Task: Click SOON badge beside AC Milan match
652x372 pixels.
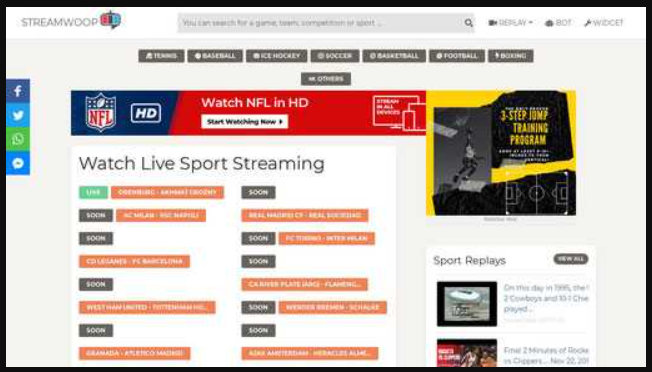Action: (96, 215)
